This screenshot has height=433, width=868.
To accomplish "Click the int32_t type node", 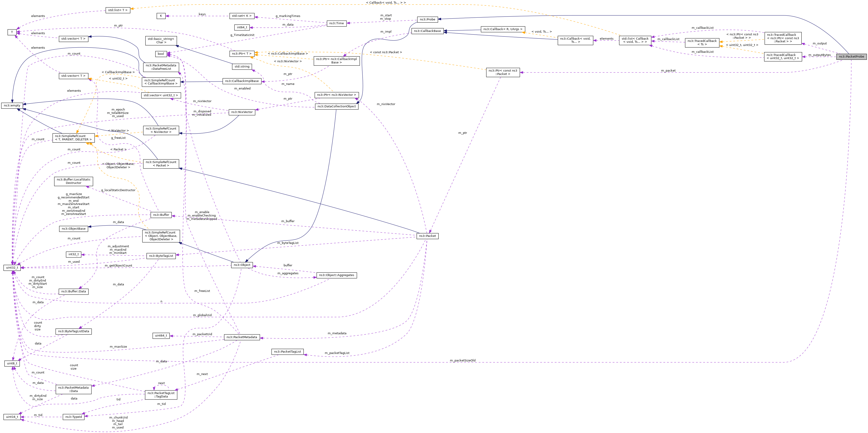I will click(74, 255).
